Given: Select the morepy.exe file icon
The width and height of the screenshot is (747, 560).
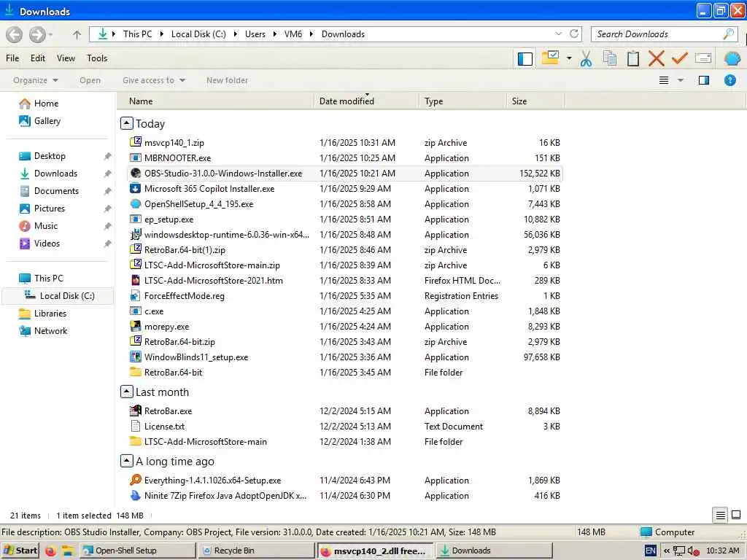Looking at the screenshot, I should [135, 326].
